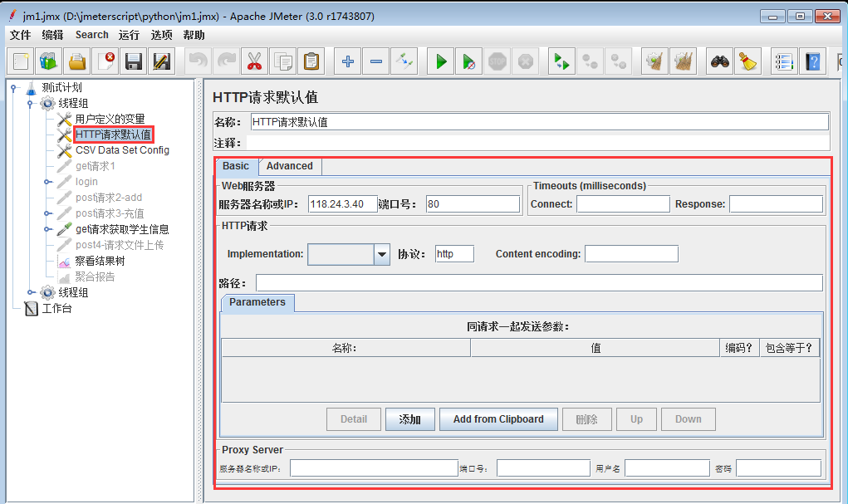This screenshot has height=504, width=848.
Task: Click the Reset search broom icon
Action: 748,61
